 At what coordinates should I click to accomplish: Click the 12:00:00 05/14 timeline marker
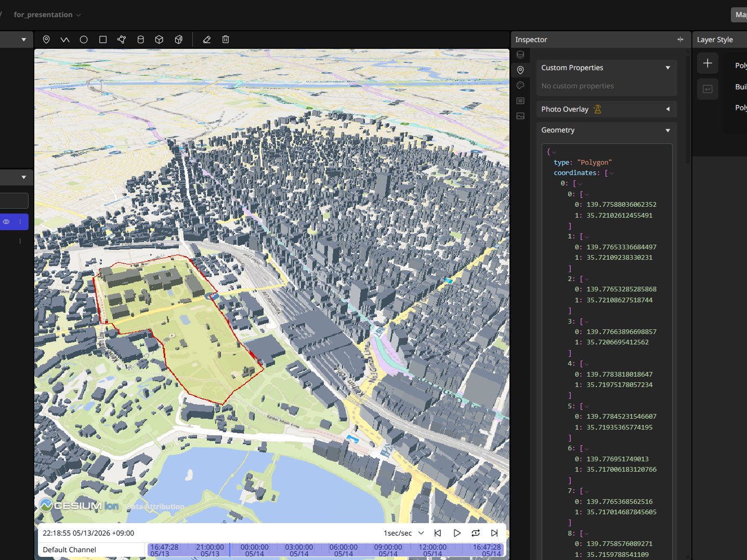pyautogui.click(x=433, y=550)
